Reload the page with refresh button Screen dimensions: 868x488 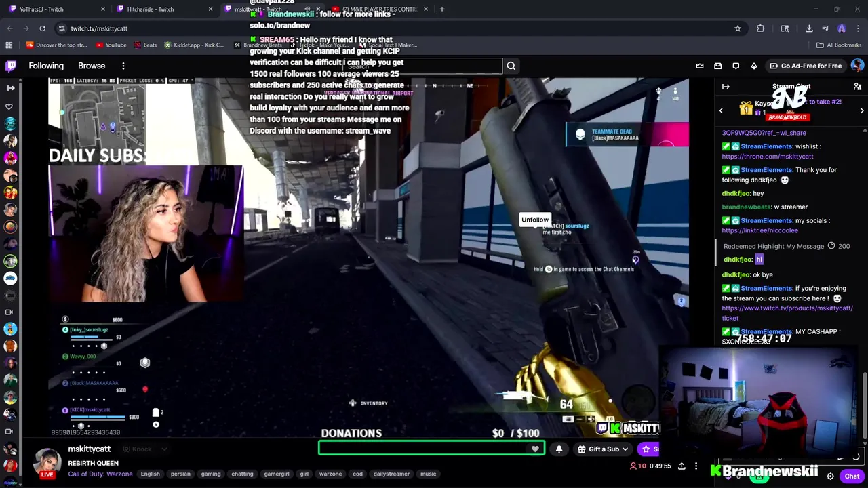tap(42, 28)
